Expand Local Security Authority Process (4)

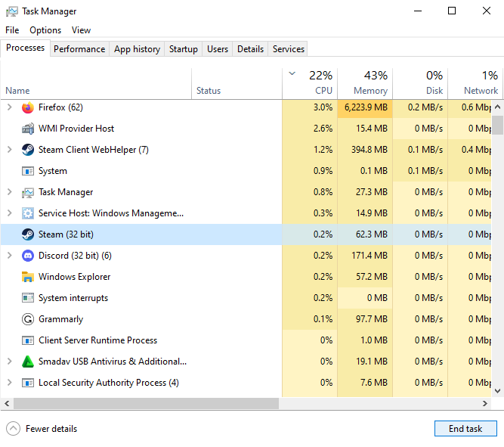10,383
